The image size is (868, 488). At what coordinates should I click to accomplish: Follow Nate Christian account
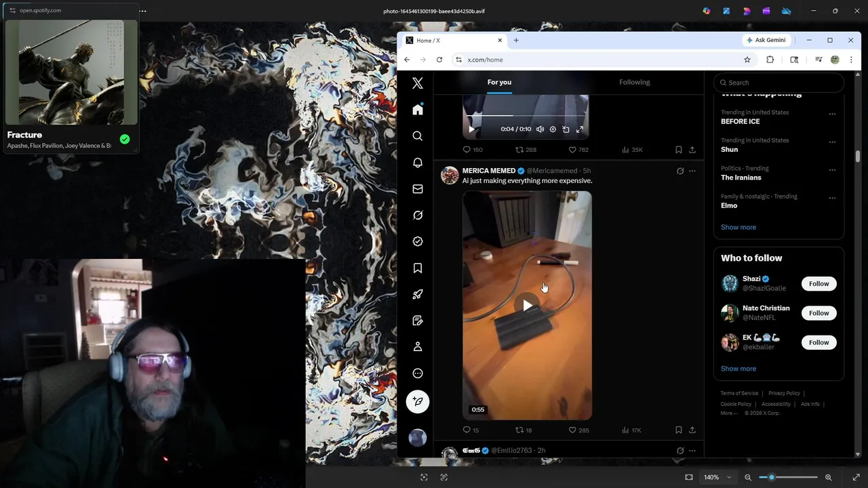point(818,313)
